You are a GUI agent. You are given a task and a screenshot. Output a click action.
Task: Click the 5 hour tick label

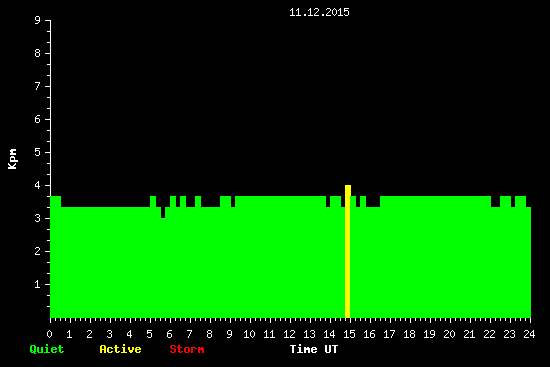point(149,334)
